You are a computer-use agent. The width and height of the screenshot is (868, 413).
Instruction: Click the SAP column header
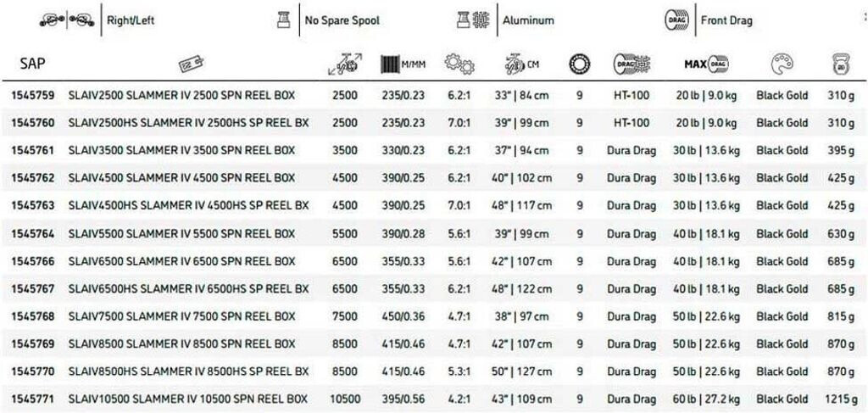(31, 63)
